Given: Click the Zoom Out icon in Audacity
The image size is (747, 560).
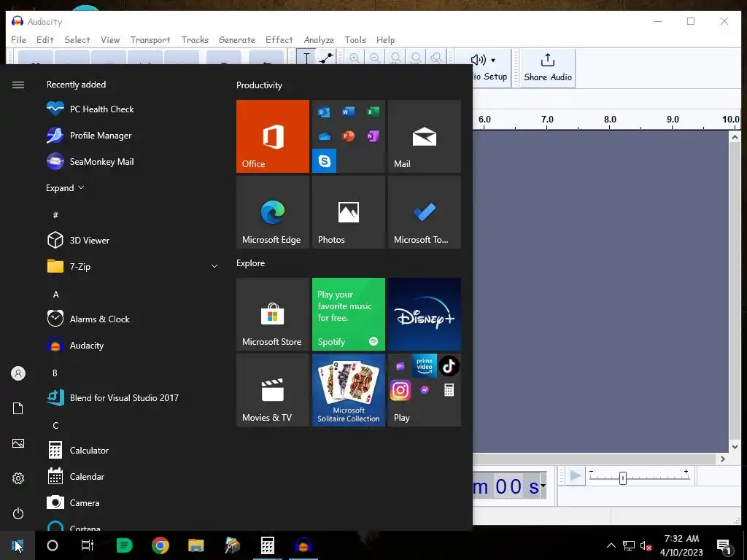Looking at the screenshot, I should (375, 58).
